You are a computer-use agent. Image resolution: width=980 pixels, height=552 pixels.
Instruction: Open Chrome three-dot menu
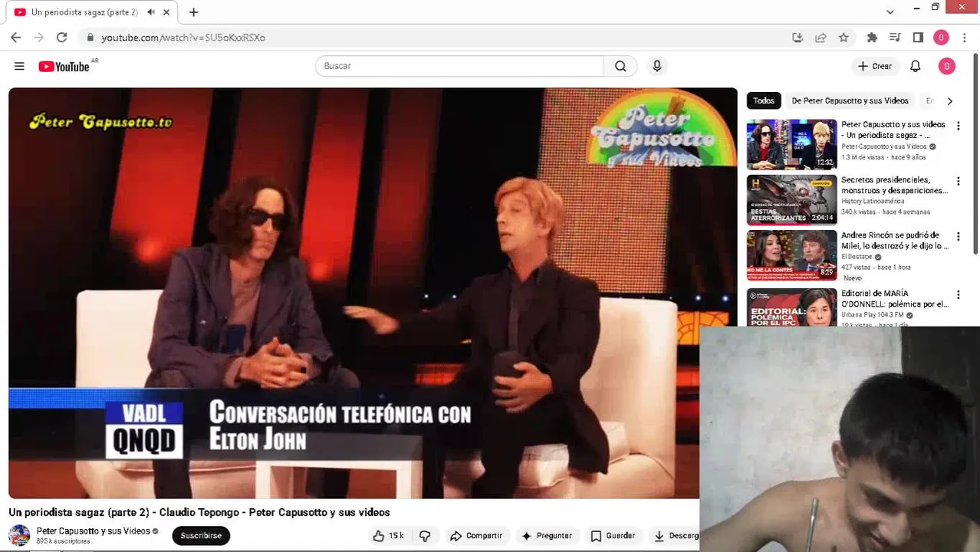(965, 37)
